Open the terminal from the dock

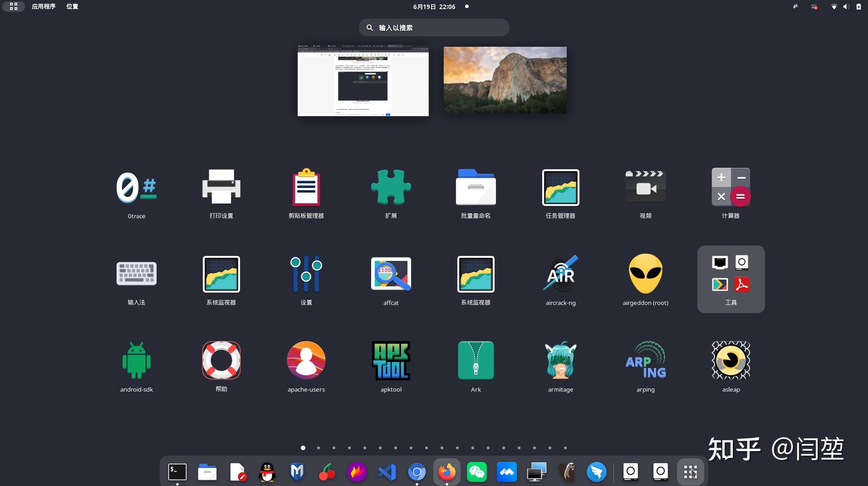click(177, 471)
